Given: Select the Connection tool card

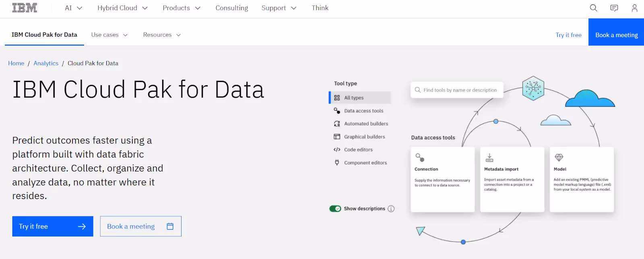Looking at the screenshot, I should coord(443,179).
